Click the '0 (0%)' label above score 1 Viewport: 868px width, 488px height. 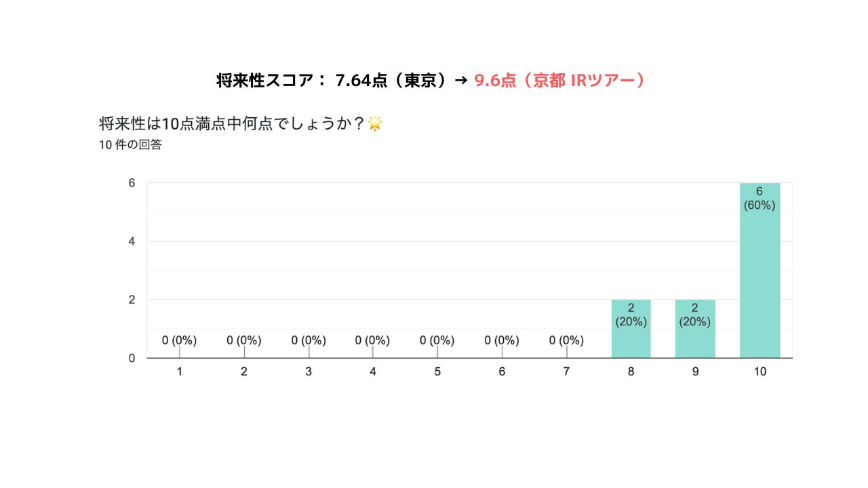coord(179,340)
